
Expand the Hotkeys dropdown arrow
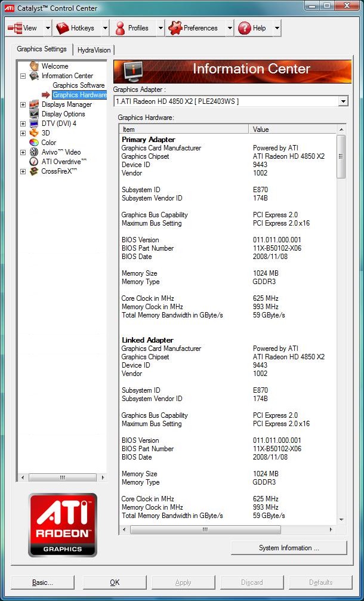[105, 28]
